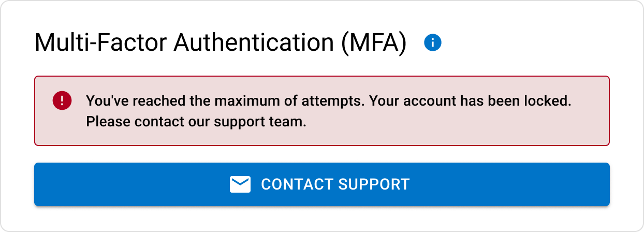The height and width of the screenshot is (232, 644).
Task: Click the word "CONTACT" on the blue button
Action: (297, 184)
